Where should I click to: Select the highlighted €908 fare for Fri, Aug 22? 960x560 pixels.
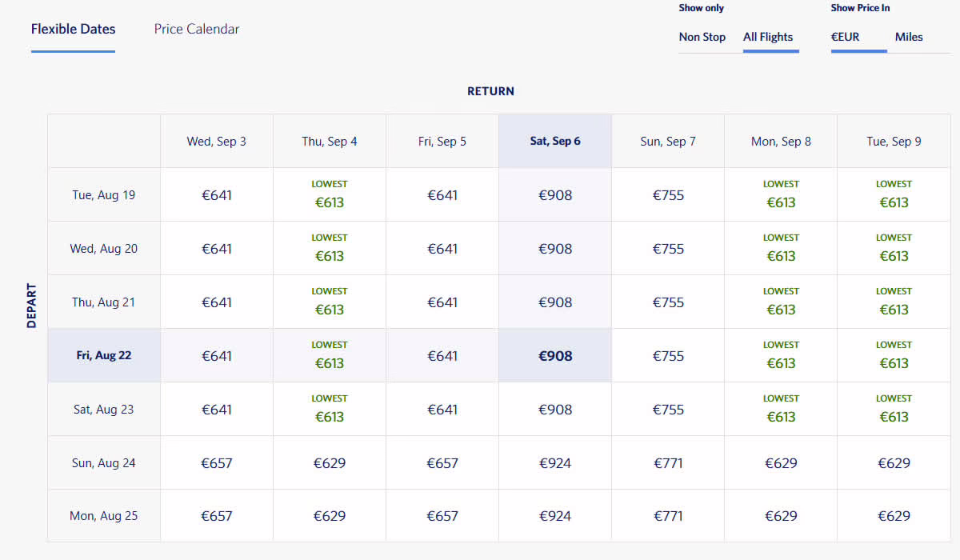[x=555, y=356]
